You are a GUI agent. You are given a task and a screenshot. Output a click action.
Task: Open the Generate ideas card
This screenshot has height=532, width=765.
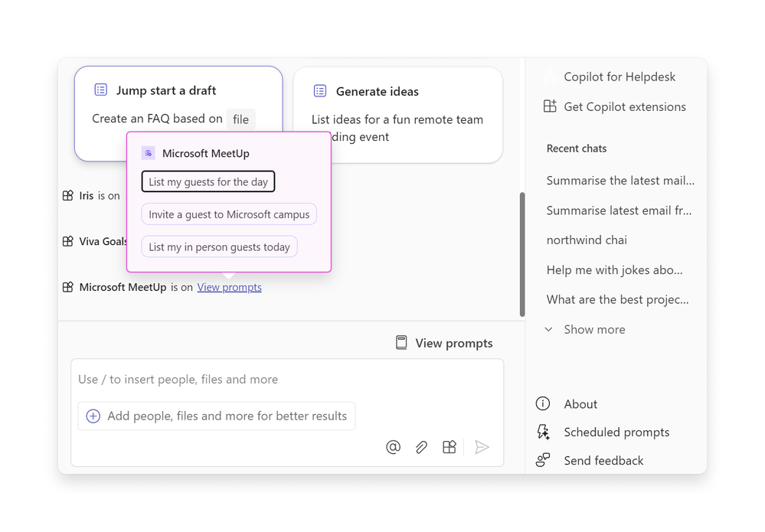[x=397, y=115]
